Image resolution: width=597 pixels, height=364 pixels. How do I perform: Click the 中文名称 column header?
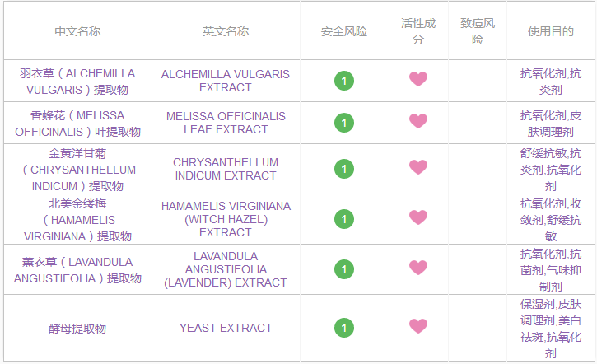(77, 32)
